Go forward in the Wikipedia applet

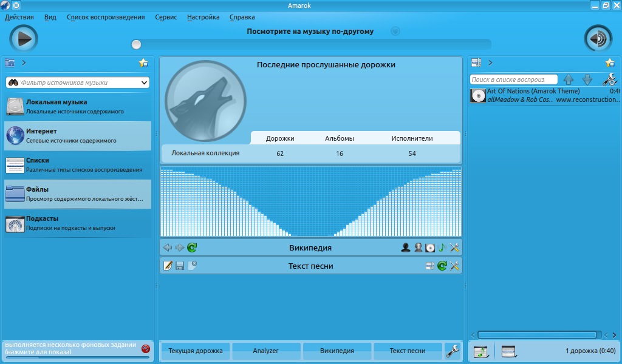click(x=180, y=248)
